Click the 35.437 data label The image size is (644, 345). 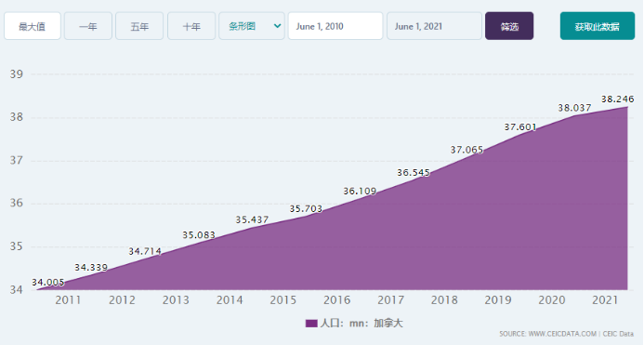pyautogui.click(x=252, y=220)
